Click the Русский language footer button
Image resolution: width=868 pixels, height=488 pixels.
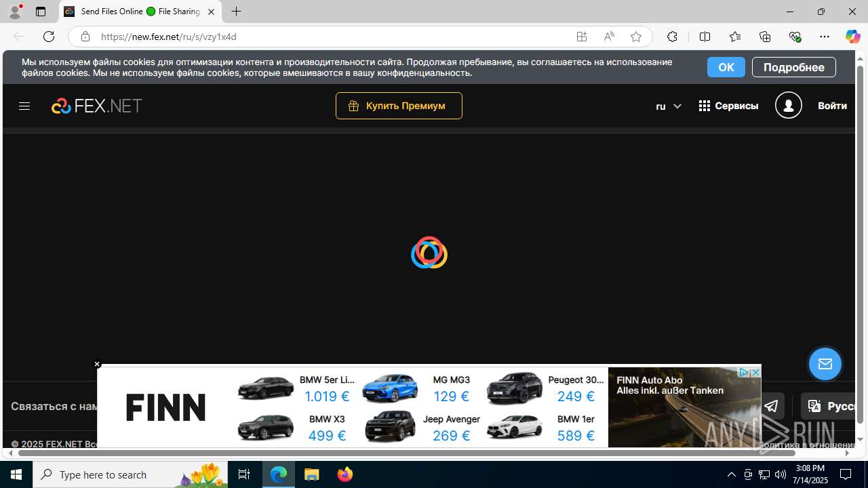click(x=829, y=406)
